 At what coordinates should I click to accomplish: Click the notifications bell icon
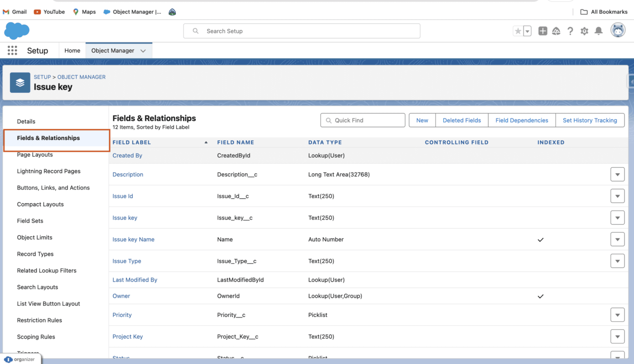tap(598, 31)
